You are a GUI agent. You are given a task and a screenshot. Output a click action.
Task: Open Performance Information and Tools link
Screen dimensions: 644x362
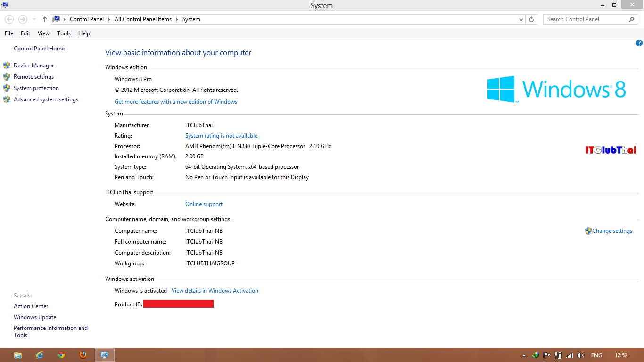click(x=51, y=331)
